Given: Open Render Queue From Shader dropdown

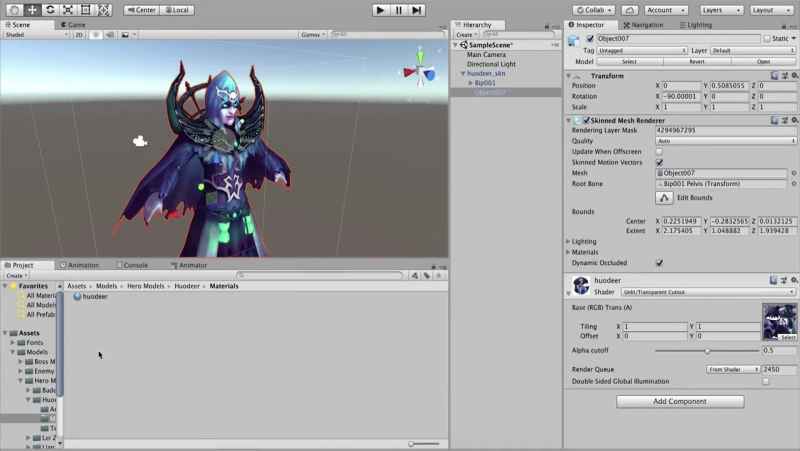Looking at the screenshot, I should [x=733, y=369].
